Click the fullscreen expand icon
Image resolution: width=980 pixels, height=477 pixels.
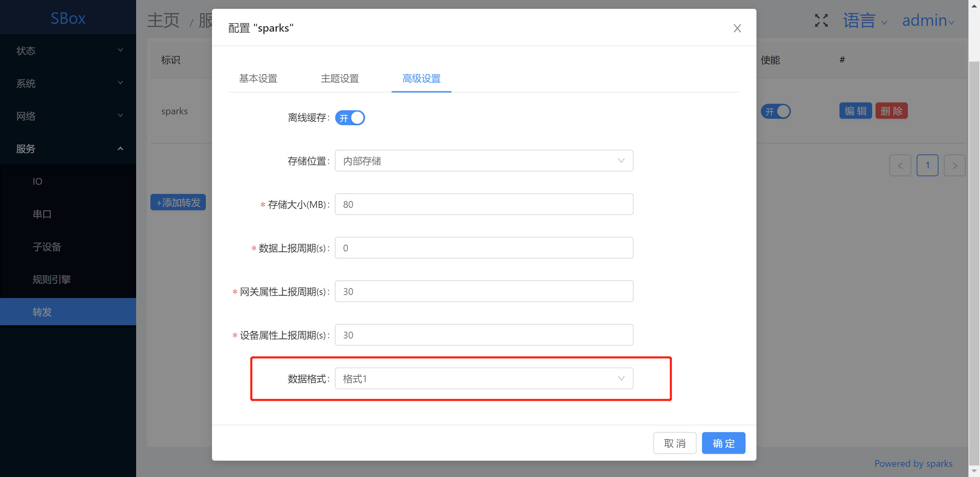[821, 20]
